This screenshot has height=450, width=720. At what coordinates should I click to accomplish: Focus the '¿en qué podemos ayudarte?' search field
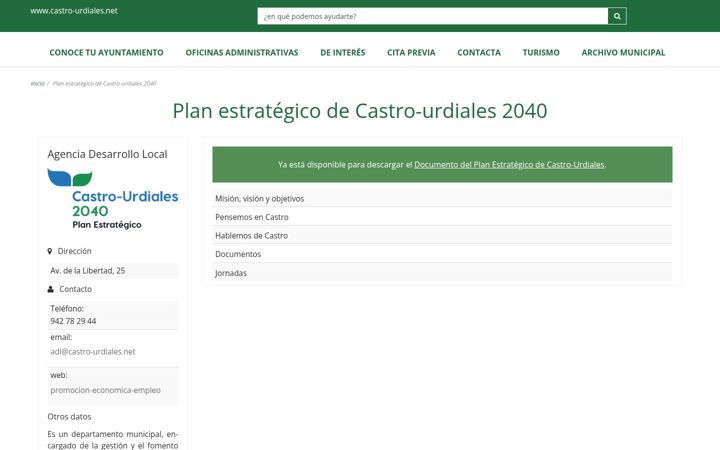click(x=433, y=16)
